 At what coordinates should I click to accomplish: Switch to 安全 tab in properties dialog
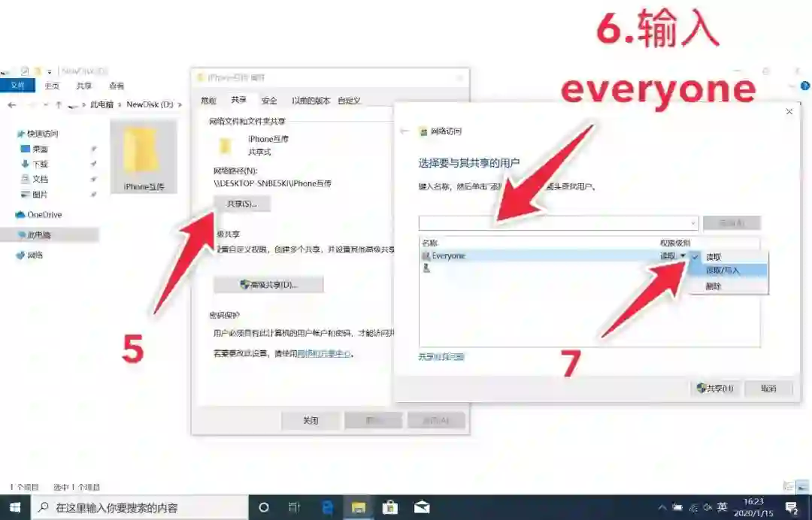268,101
